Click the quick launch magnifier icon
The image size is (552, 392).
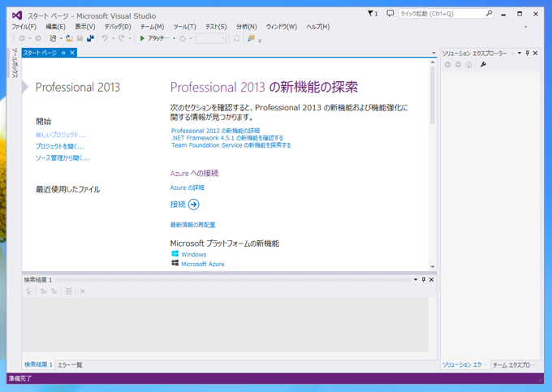click(489, 13)
